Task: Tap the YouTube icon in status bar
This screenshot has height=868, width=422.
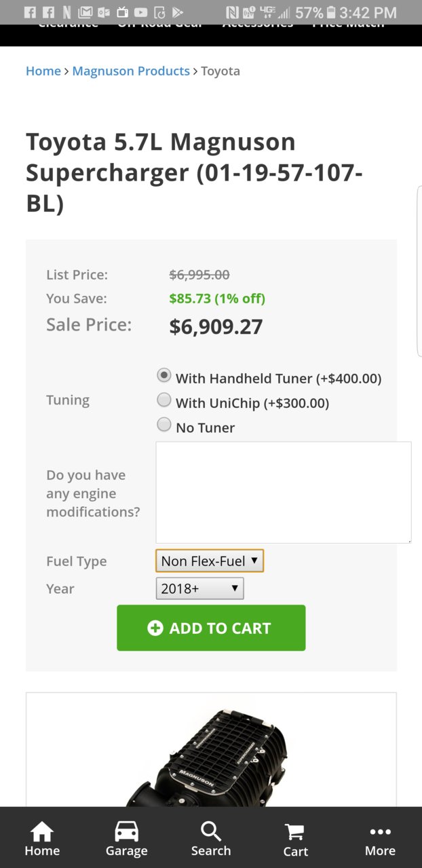Action: 140,12
